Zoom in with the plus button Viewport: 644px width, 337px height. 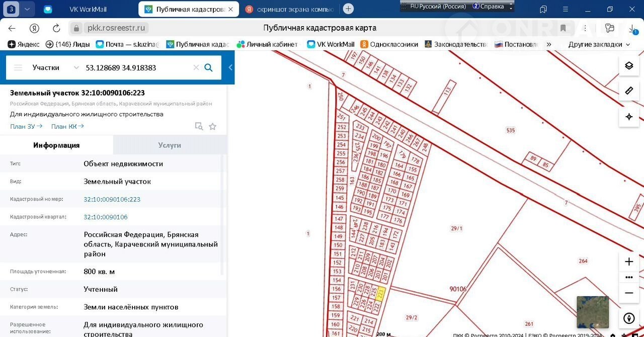coord(628,262)
